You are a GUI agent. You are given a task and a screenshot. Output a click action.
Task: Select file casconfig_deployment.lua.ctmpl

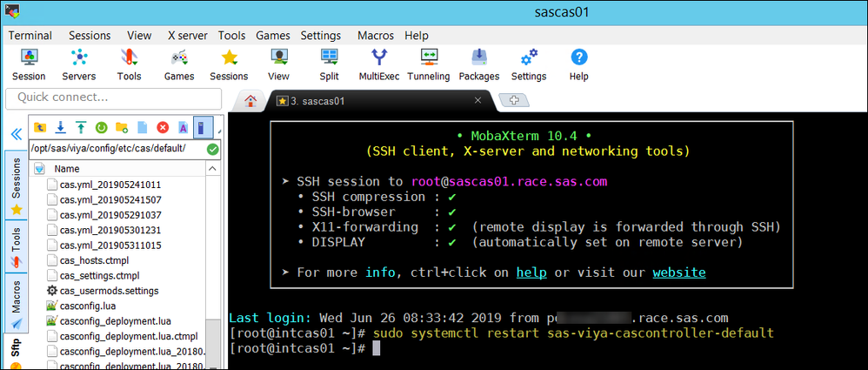(127, 336)
